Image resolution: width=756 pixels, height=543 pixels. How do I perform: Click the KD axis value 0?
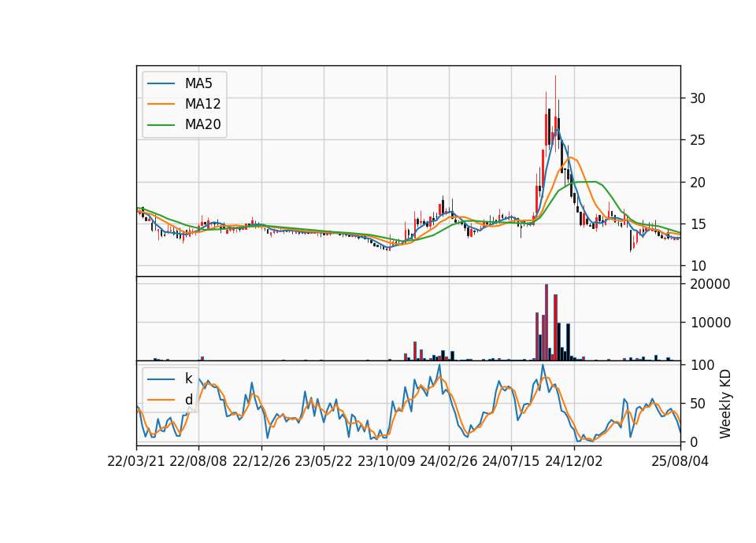point(694,441)
